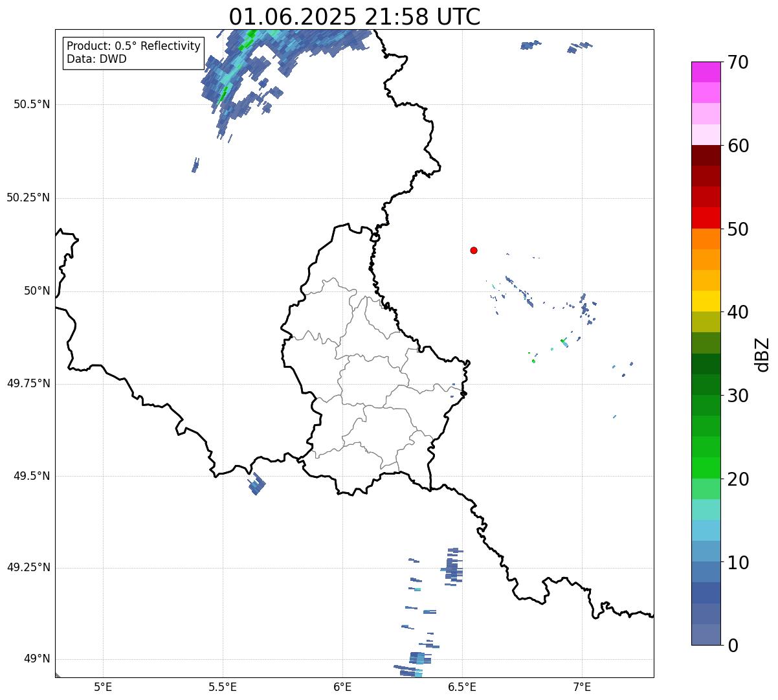Pick the olive colorbar swatch just below 40
The image size is (778, 700).
click(706, 322)
